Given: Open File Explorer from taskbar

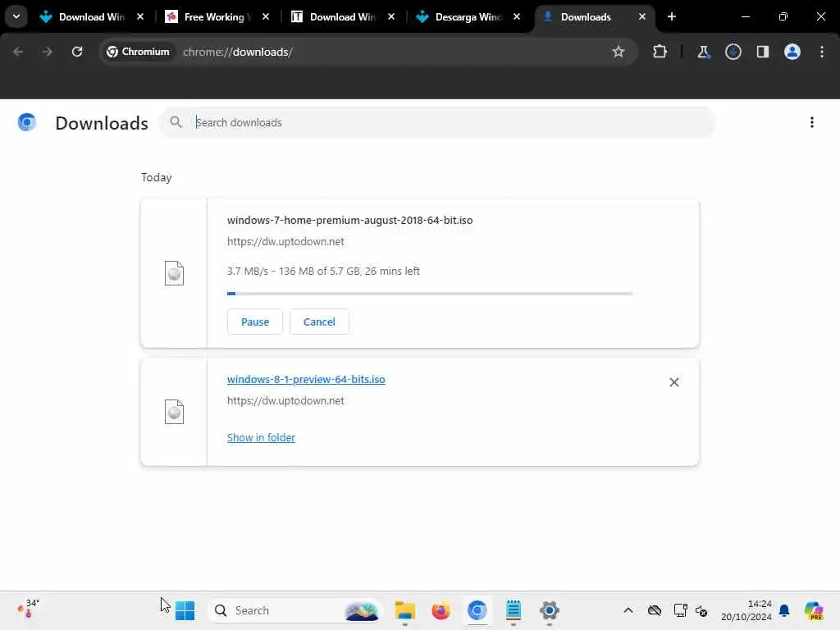Looking at the screenshot, I should coord(405,610).
